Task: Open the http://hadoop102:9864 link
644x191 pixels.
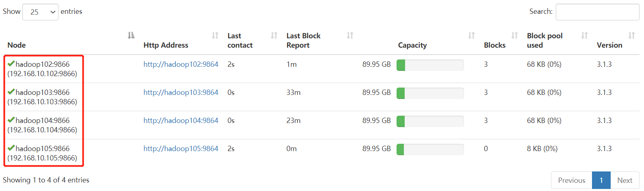Action: 181,64
